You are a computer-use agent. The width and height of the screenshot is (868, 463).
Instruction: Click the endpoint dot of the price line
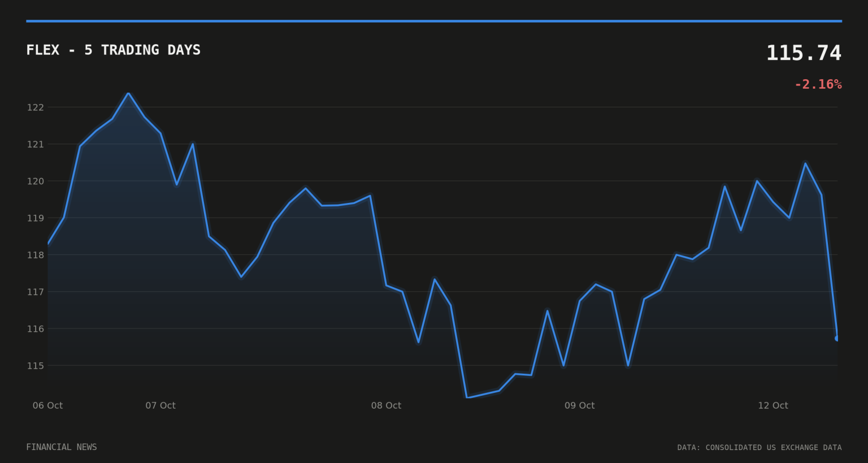coord(837,339)
